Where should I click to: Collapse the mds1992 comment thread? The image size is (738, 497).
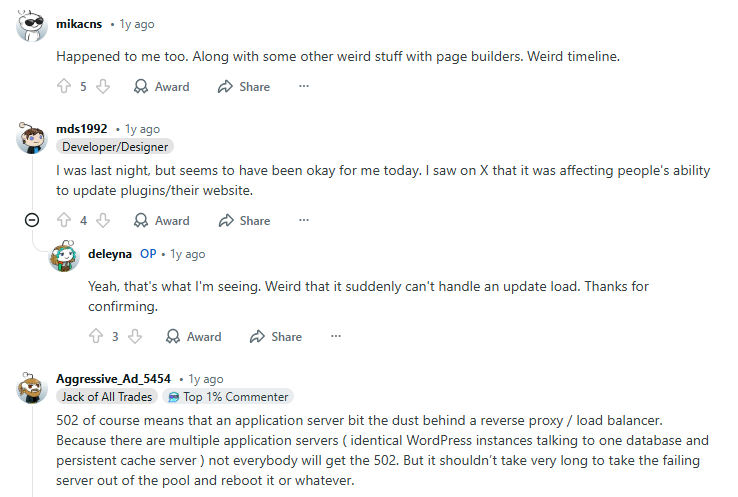32,221
